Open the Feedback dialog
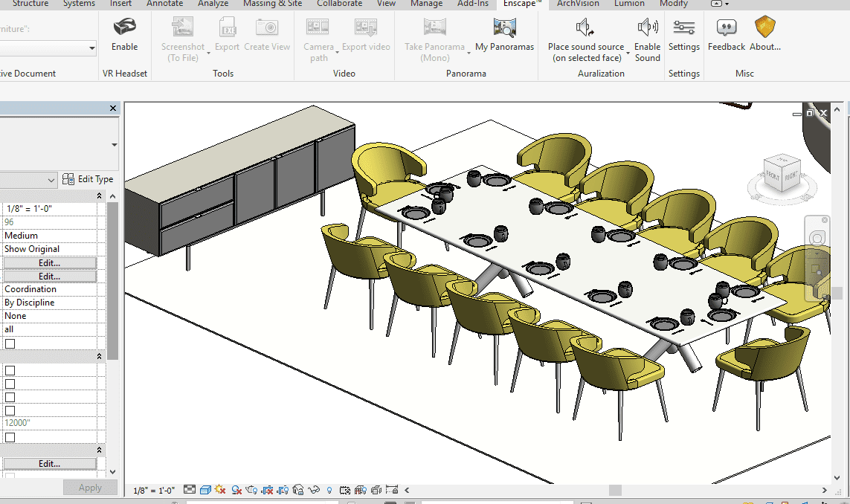The width and height of the screenshot is (850, 504). (726, 36)
